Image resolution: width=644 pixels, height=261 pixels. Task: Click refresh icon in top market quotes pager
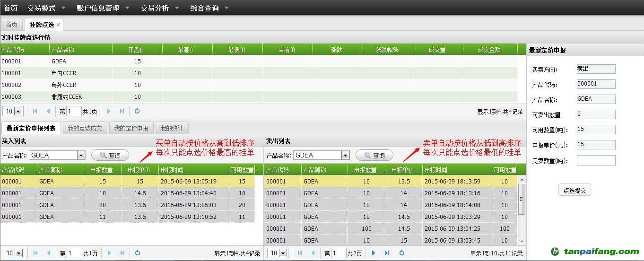(137, 111)
